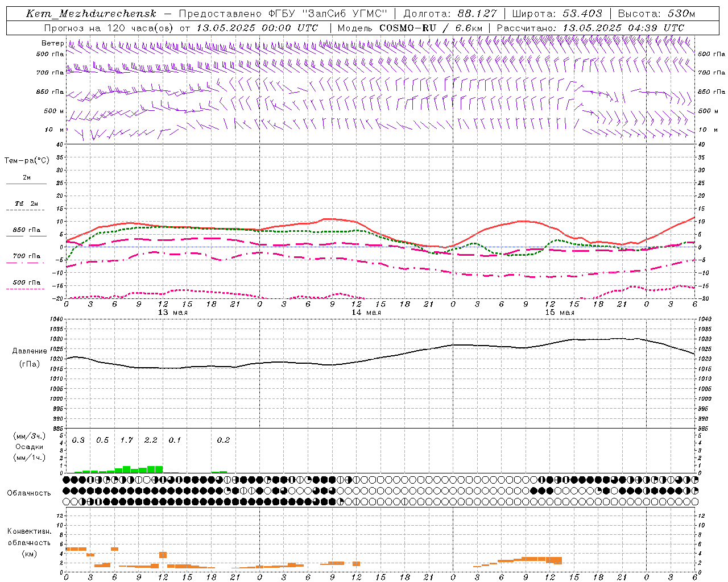The width and height of the screenshot is (728, 582).
Task: Click the red 2м temperature legend line
Action: point(26,184)
